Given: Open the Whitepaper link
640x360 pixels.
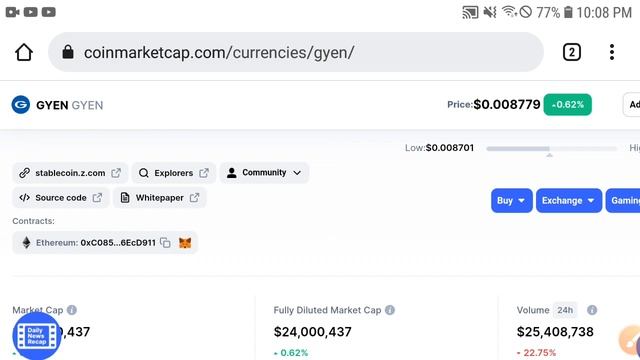Looking at the screenshot, I should (159, 198).
